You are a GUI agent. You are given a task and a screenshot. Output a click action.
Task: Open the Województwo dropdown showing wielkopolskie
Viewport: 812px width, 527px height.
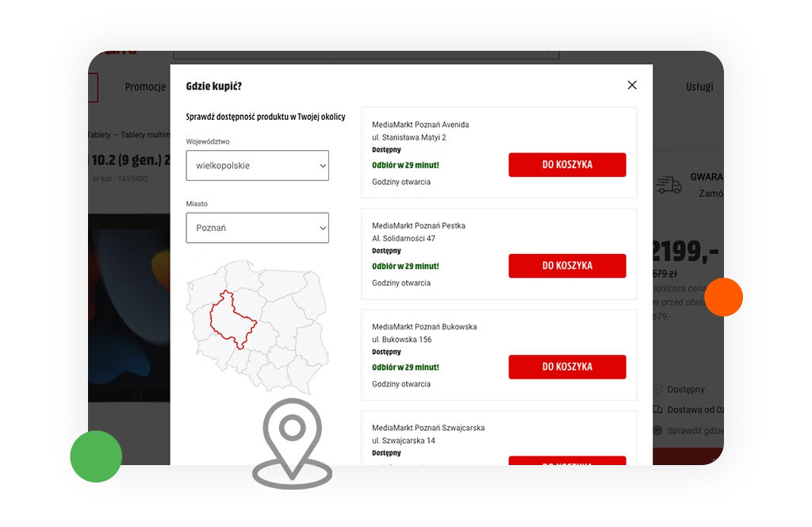[257, 166]
